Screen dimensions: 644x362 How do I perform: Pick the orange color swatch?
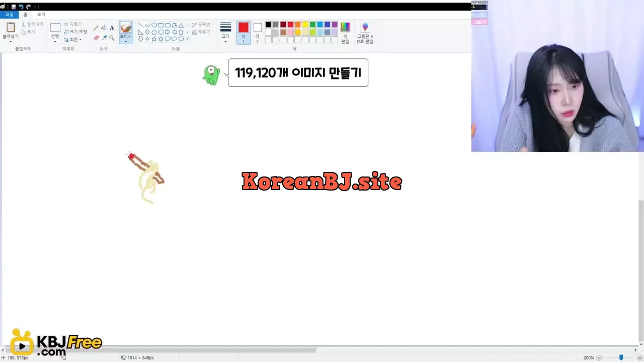click(298, 25)
